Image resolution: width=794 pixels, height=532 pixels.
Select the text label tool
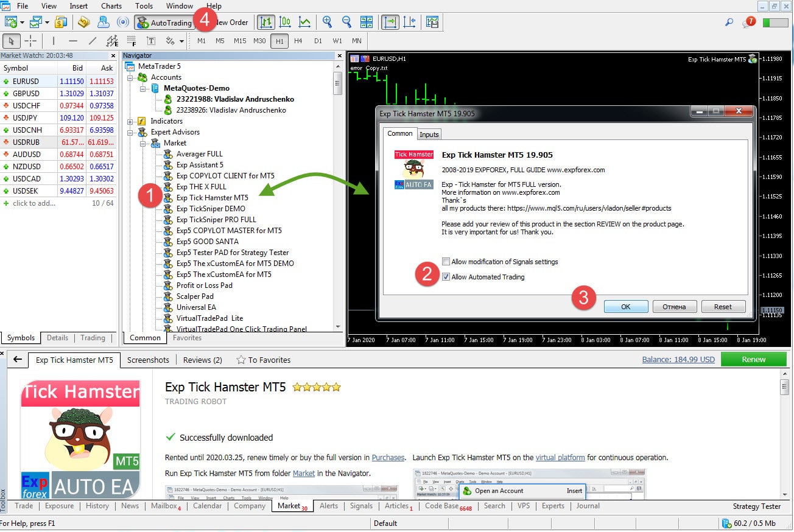pos(151,41)
